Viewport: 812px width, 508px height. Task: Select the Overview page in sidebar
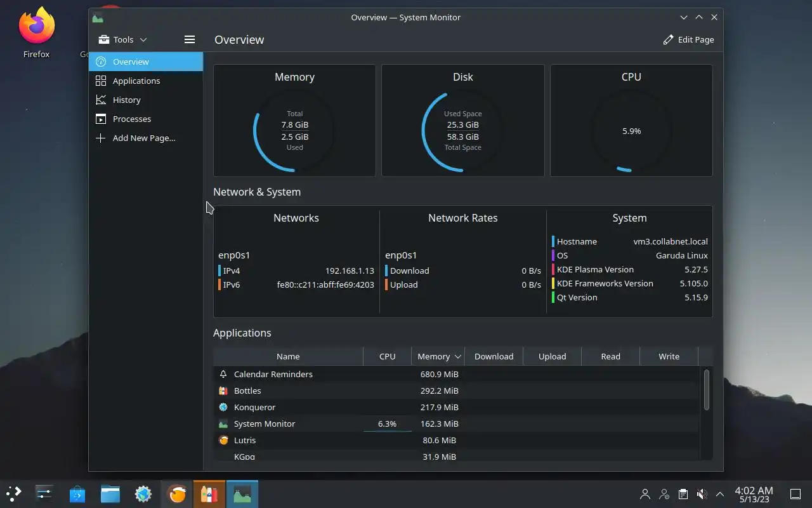pos(146,62)
